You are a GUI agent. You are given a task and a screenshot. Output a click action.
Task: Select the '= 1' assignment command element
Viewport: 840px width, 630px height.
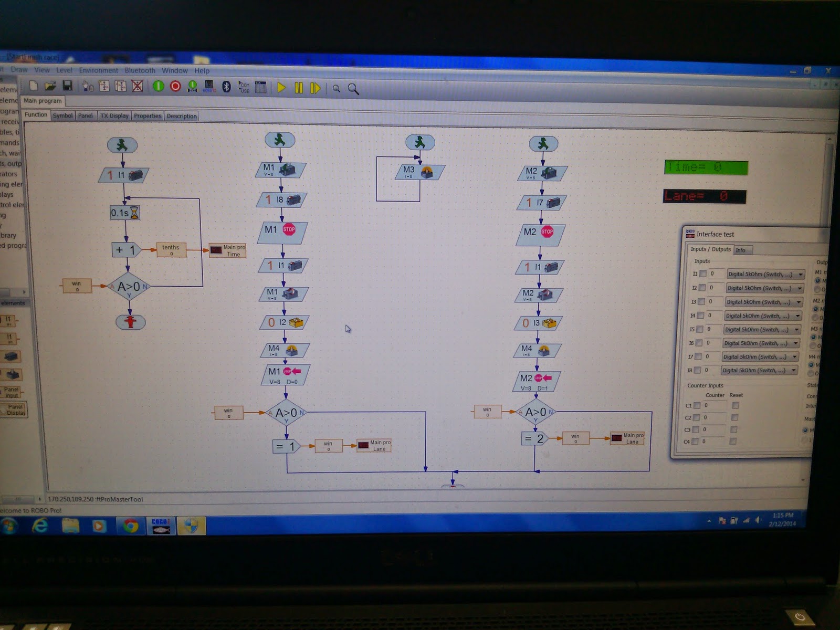[x=286, y=446]
